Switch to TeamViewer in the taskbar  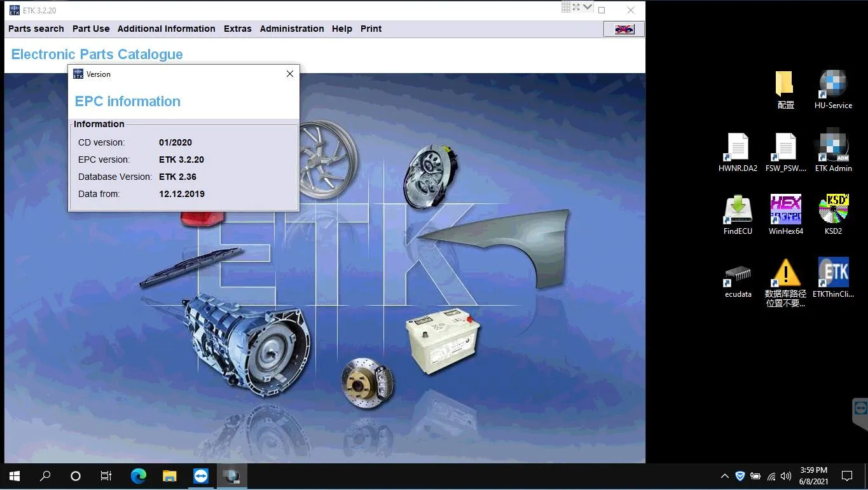[200, 476]
